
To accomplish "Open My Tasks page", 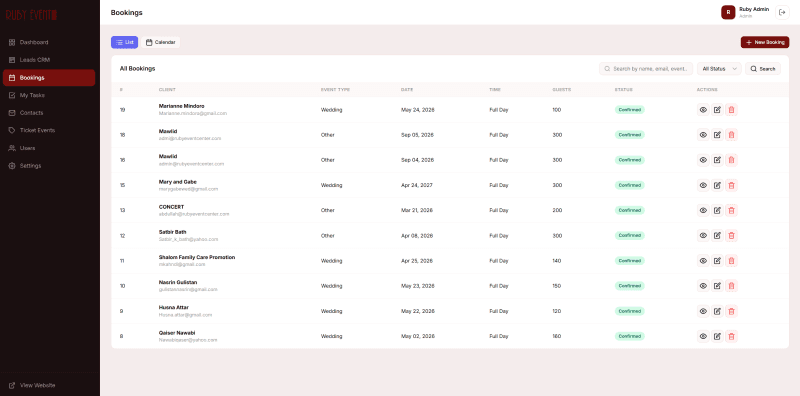I will 49,95.
